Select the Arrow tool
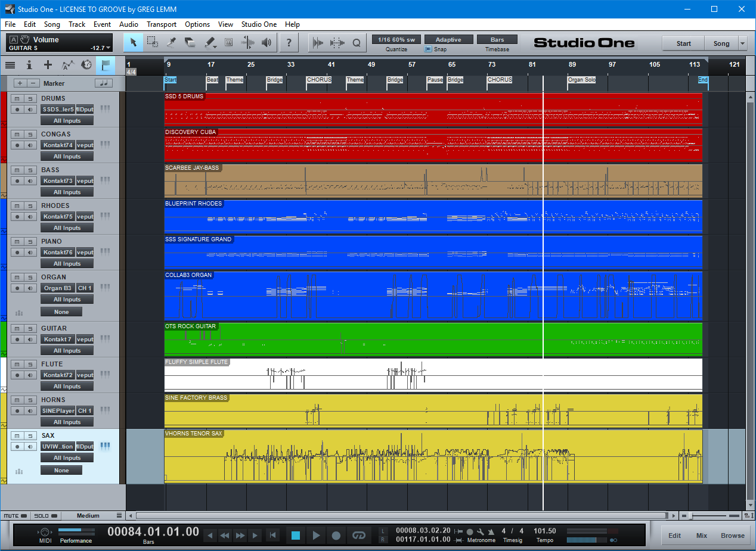Viewport: 756px width, 551px height. point(134,42)
